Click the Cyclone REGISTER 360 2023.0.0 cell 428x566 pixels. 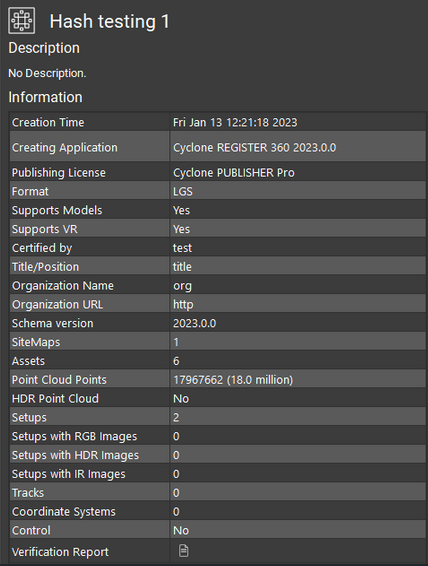pos(298,147)
